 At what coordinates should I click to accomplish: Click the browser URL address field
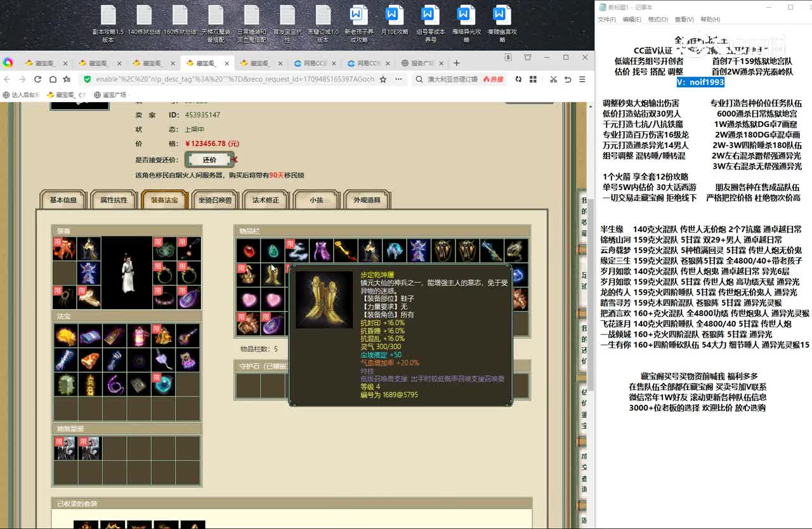[235, 79]
